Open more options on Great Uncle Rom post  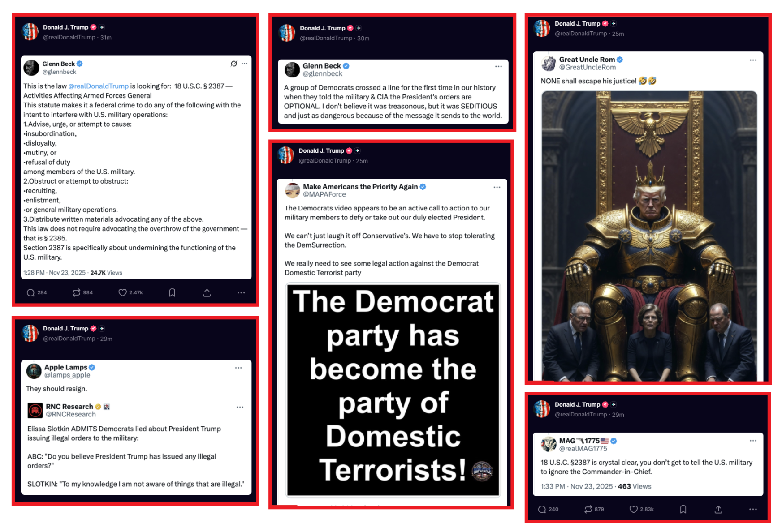(x=753, y=60)
